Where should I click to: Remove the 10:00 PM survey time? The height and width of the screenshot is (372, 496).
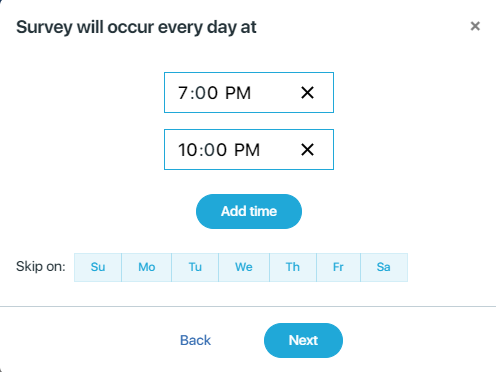pos(307,150)
